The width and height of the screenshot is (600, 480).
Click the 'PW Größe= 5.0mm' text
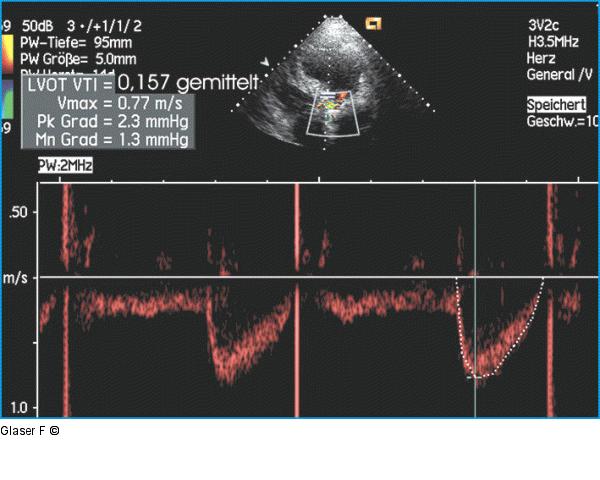(x=78, y=59)
